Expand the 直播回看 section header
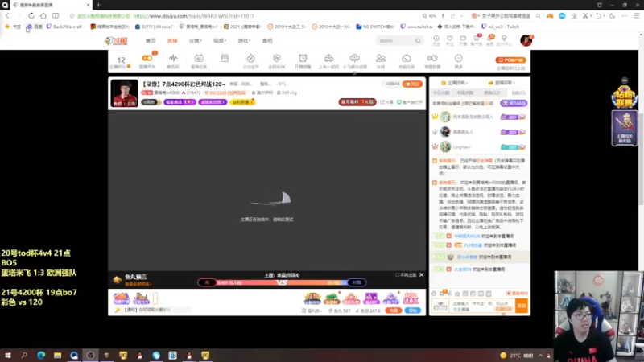The height and width of the screenshot is (362, 644). (x=501, y=83)
